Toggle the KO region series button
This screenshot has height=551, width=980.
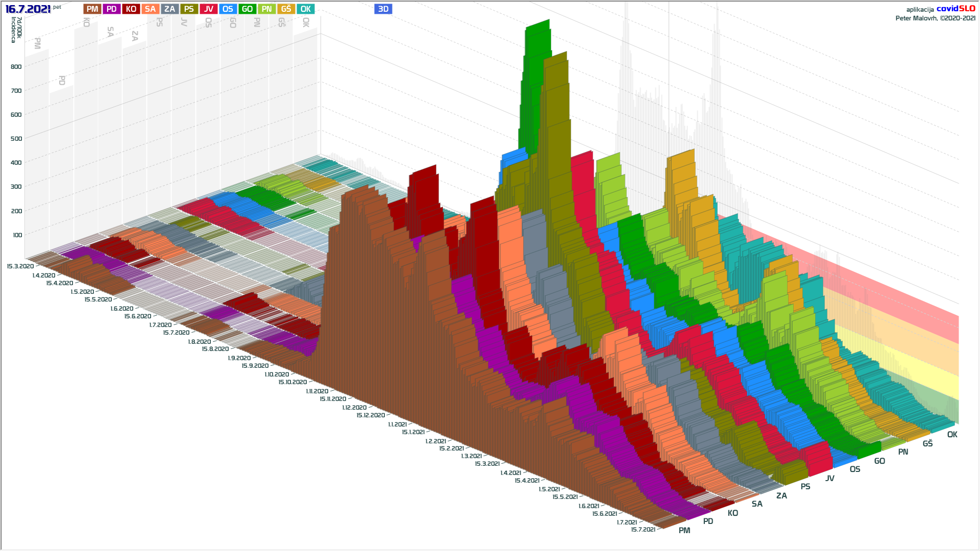[131, 9]
